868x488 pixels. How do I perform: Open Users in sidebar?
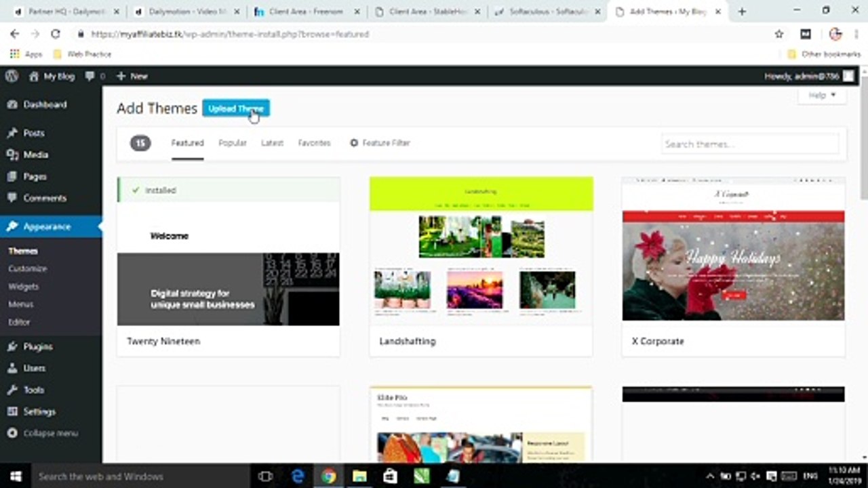pyautogui.click(x=35, y=368)
